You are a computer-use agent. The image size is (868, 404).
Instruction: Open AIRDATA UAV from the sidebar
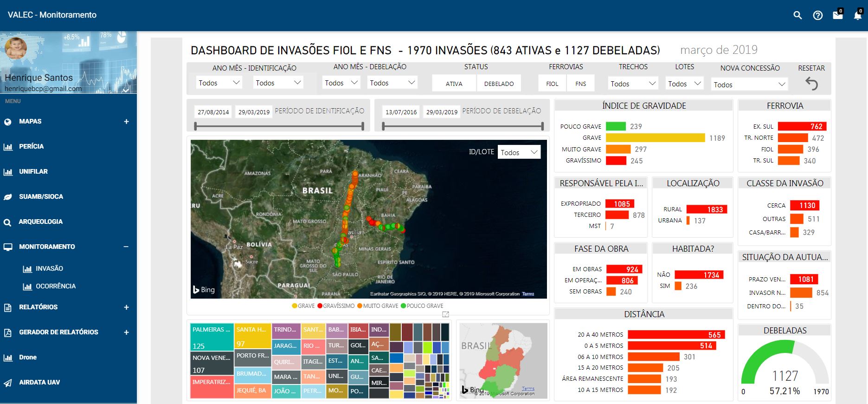coord(39,382)
